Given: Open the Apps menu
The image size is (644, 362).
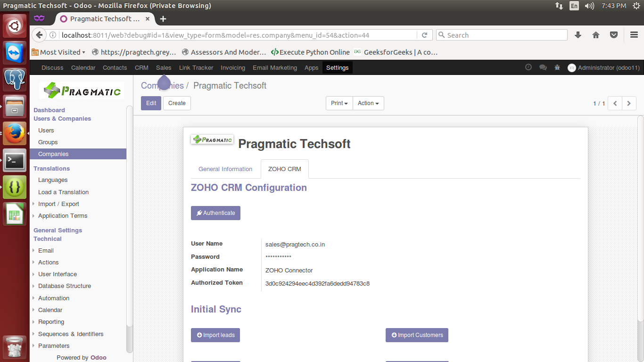Looking at the screenshot, I should point(311,67).
